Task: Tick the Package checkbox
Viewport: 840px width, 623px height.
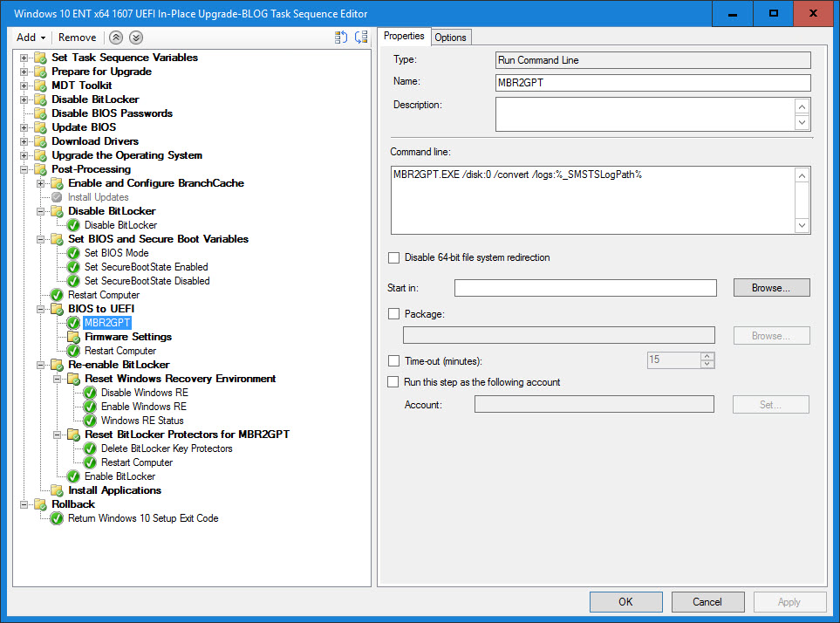Action: pos(393,314)
